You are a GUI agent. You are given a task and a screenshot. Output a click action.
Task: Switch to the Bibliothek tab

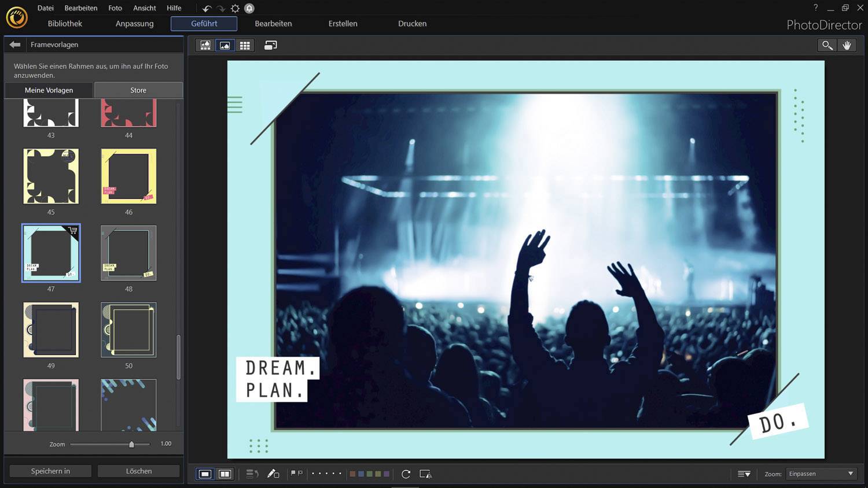pyautogui.click(x=64, y=24)
